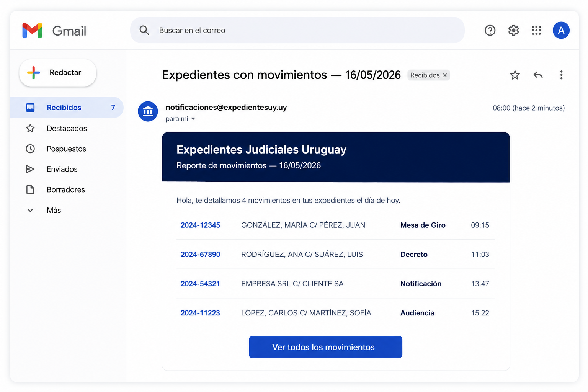Click the time value 11:03

(x=480, y=255)
